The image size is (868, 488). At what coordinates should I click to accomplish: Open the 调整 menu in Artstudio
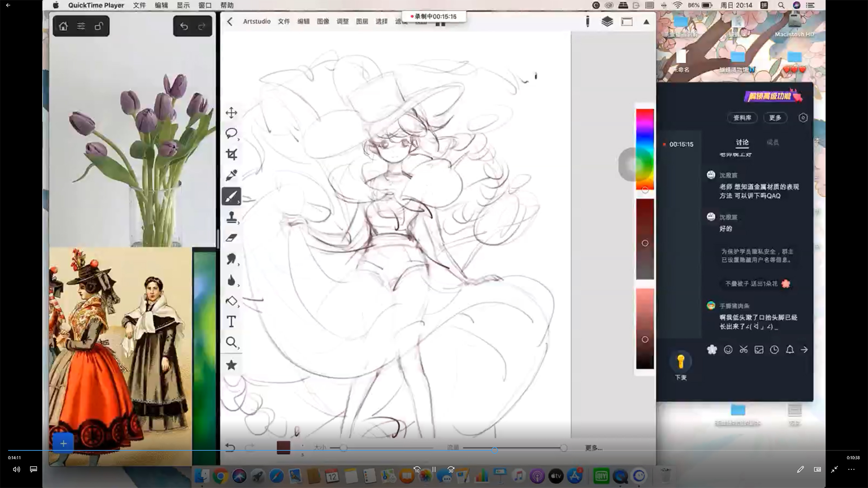tap(343, 21)
